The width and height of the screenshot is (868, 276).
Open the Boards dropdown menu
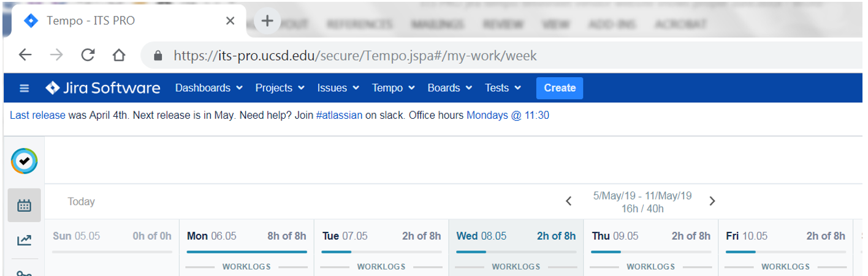point(450,88)
